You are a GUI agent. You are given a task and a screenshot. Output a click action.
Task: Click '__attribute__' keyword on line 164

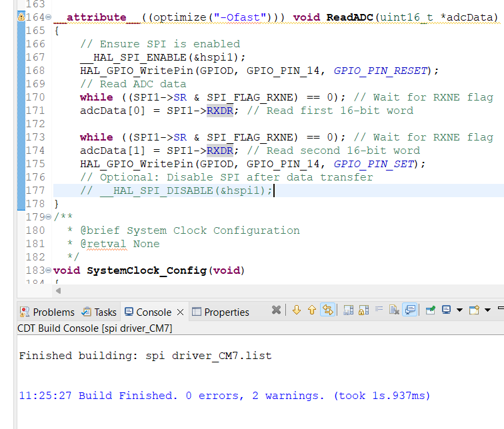[x=97, y=17]
